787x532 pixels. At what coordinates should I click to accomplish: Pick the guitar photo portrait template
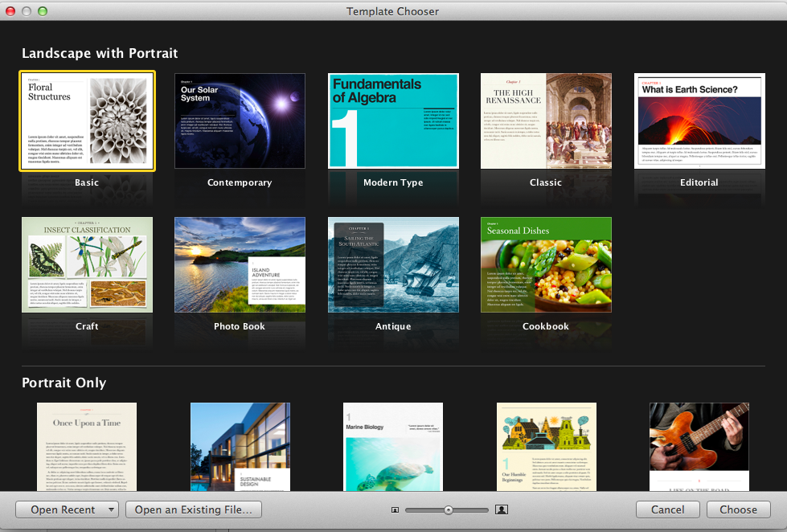click(x=699, y=447)
